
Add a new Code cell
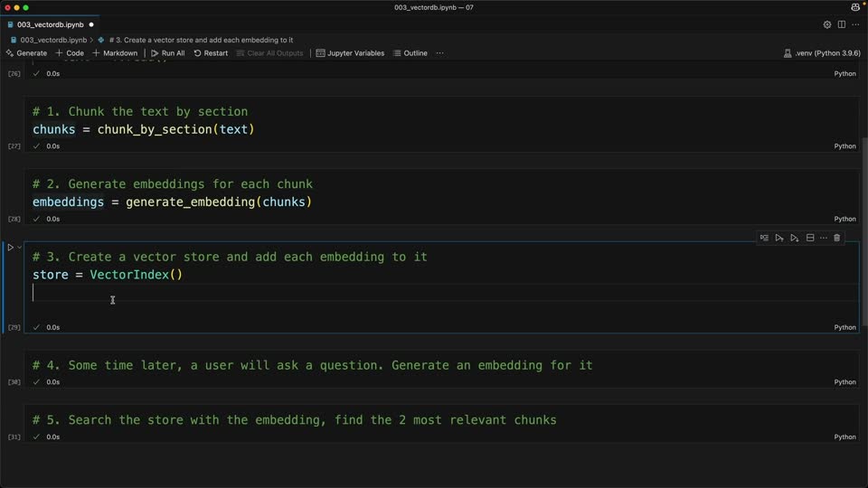click(70, 53)
